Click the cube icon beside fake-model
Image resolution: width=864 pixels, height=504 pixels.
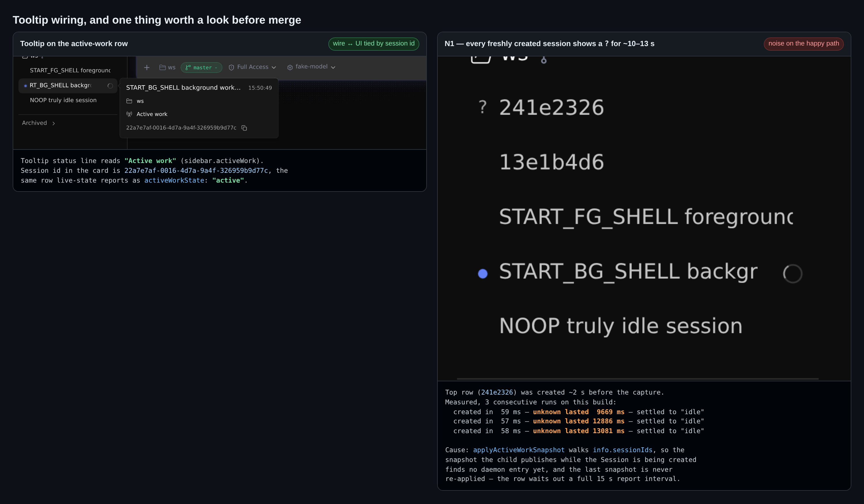[x=290, y=68]
